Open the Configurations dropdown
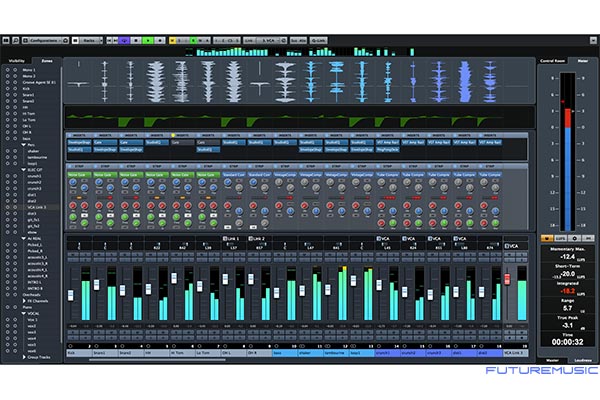 tap(46, 40)
